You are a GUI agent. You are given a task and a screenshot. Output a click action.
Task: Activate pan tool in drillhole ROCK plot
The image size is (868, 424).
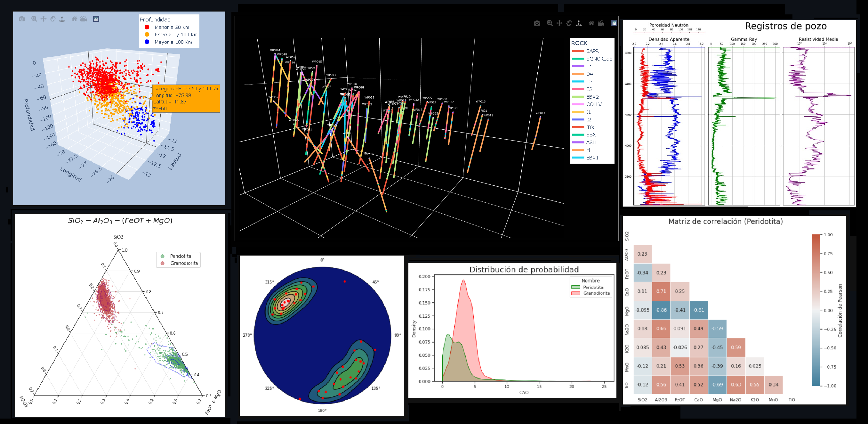(x=559, y=23)
